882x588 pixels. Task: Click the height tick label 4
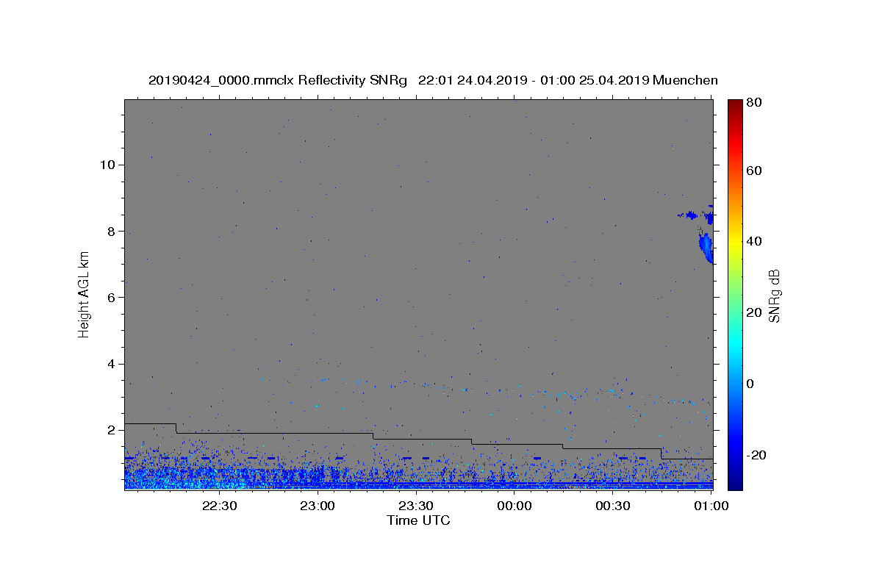pyautogui.click(x=110, y=364)
